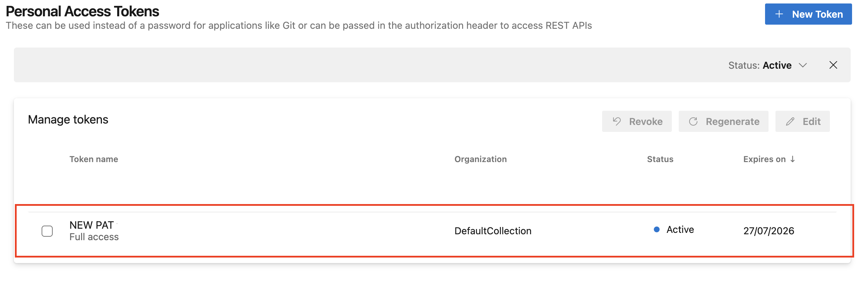The width and height of the screenshot is (868, 295).
Task: Sort by the Expires on column
Action: tap(764, 159)
